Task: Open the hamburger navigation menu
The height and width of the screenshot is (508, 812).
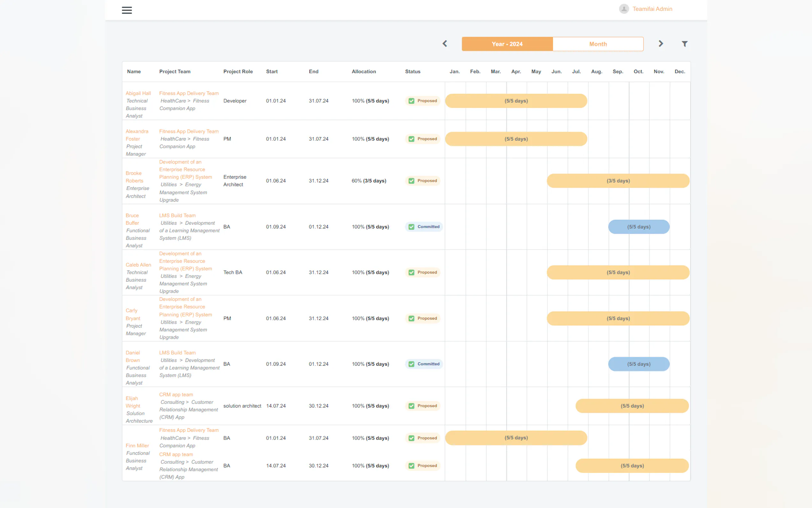Action: 127,10
